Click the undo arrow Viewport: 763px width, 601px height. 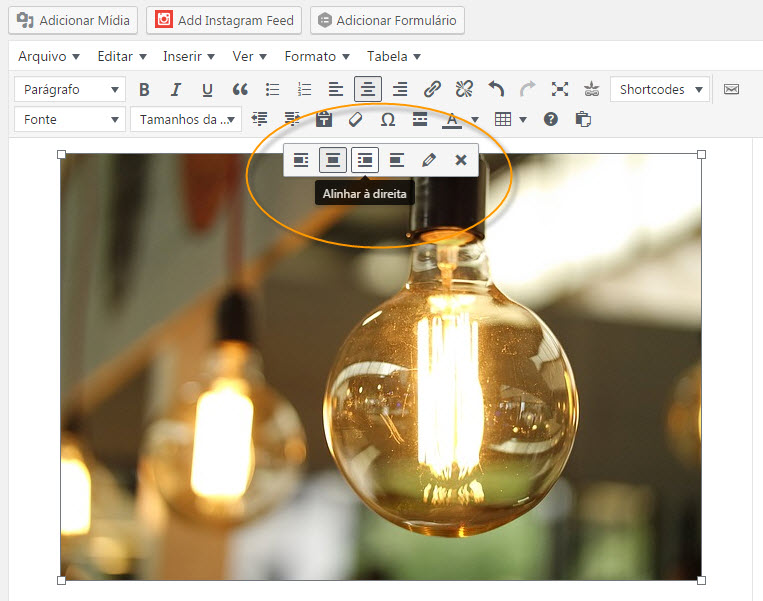[496, 89]
